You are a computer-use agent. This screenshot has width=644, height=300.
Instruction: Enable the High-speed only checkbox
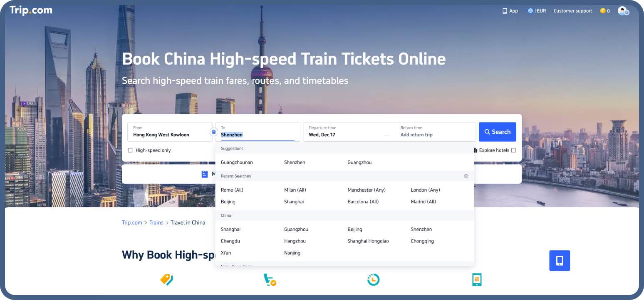pyautogui.click(x=130, y=150)
